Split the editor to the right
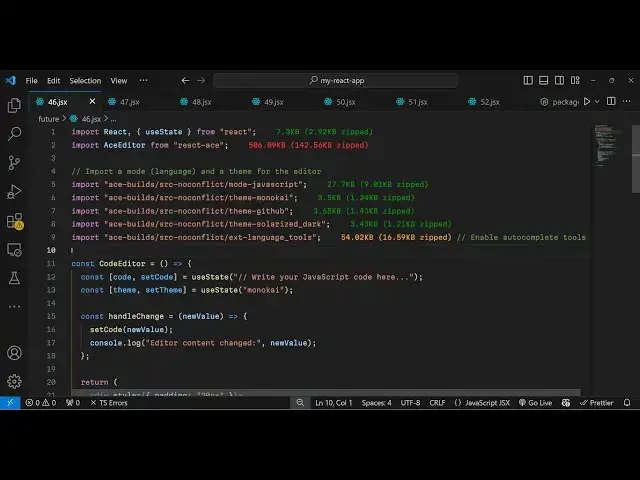The height and width of the screenshot is (480, 640). (611, 101)
